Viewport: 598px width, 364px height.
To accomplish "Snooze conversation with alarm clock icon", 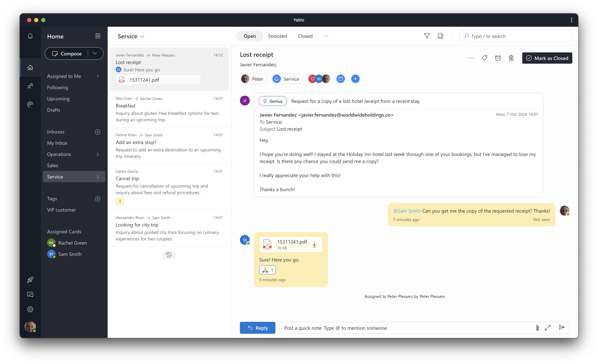I will coord(498,58).
